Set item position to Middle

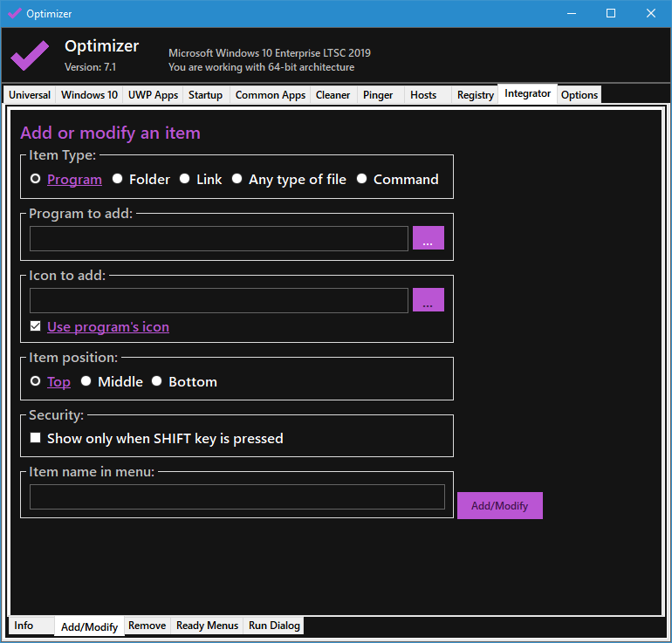point(86,381)
